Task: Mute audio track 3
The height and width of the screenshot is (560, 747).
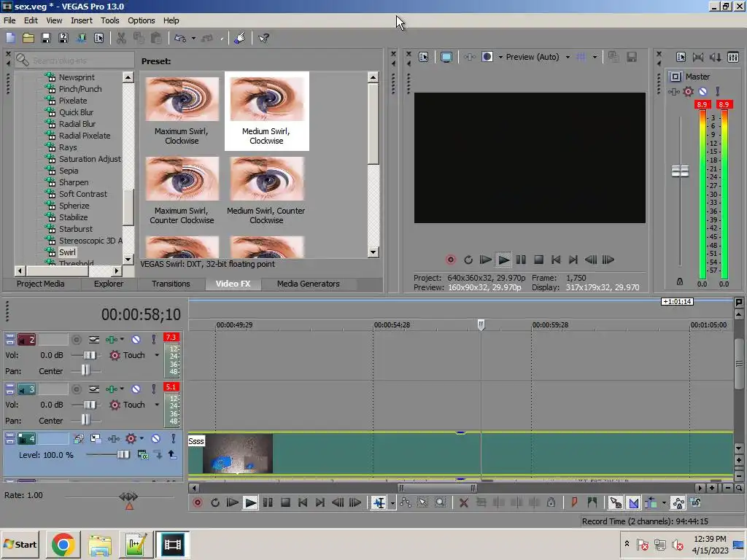Action: 136,389
